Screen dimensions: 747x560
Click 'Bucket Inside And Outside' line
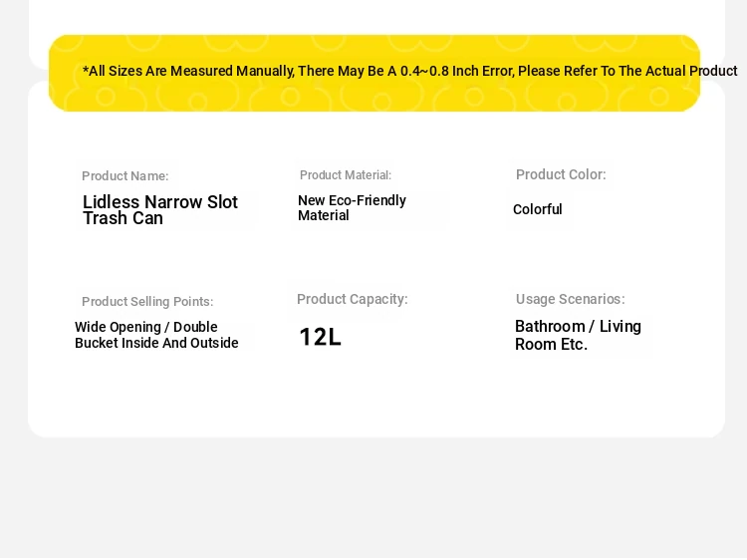coord(156,343)
